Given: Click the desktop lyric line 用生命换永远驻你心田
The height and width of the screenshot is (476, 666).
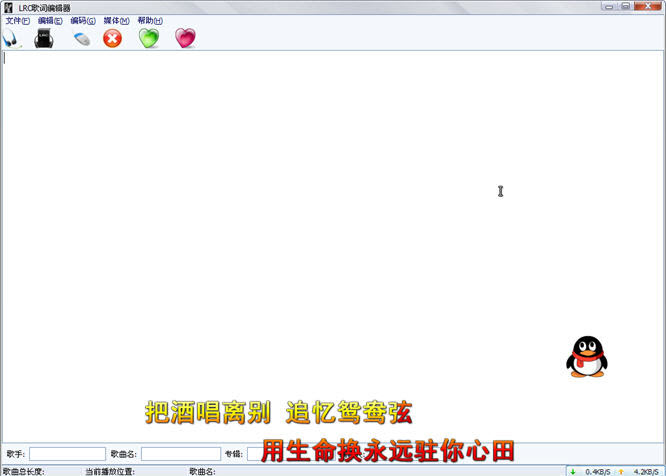Looking at the screenshot, I should click(x=387, y=451).
